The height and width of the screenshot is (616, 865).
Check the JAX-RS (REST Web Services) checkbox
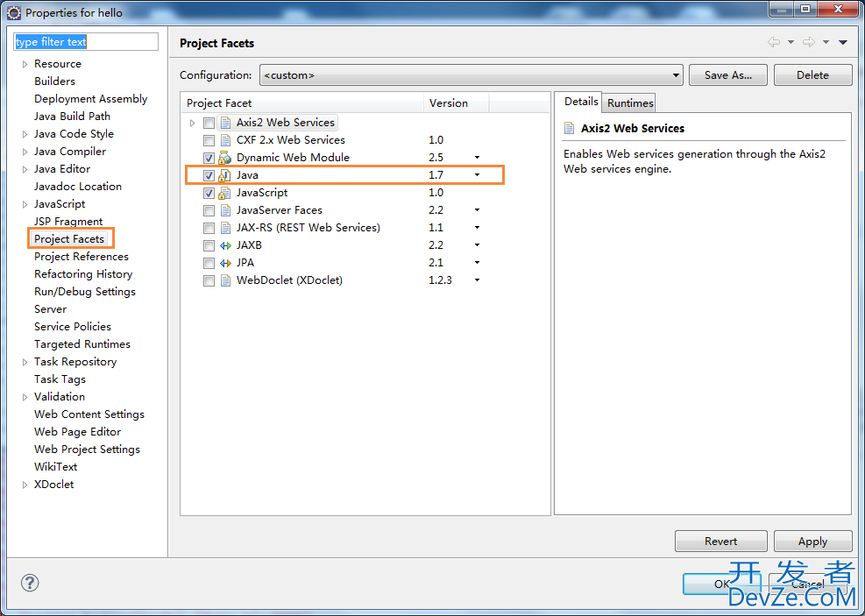click(209, 228)
